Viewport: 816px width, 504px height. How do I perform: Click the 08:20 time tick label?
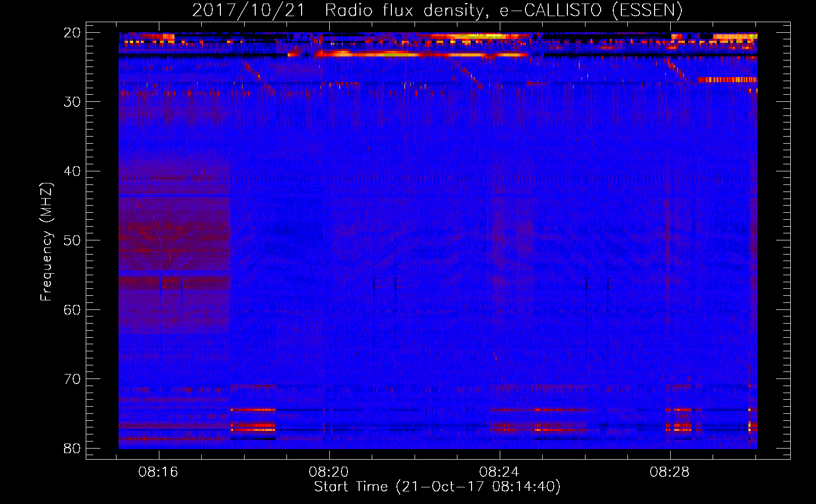tap(329, 472)
